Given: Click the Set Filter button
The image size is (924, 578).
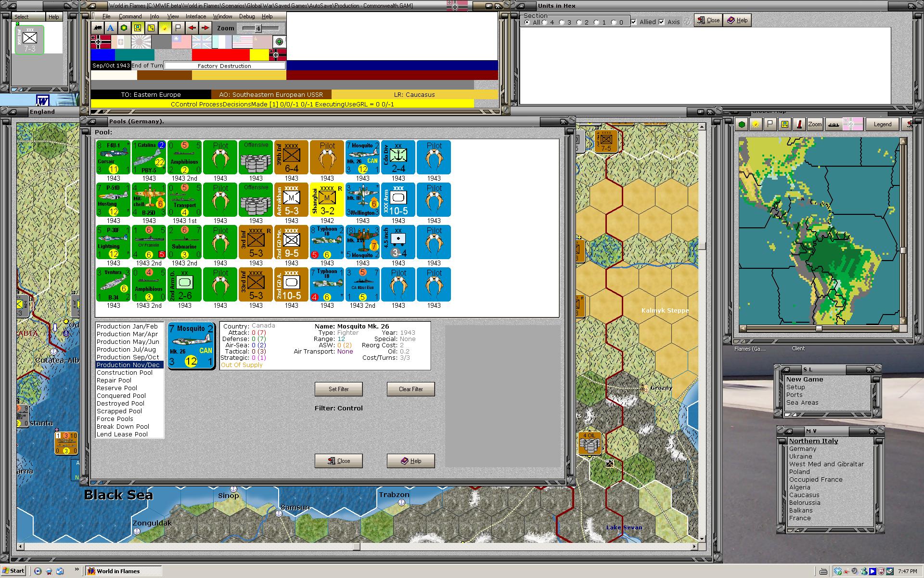Looking at the screenshot, I should [339, 389].
